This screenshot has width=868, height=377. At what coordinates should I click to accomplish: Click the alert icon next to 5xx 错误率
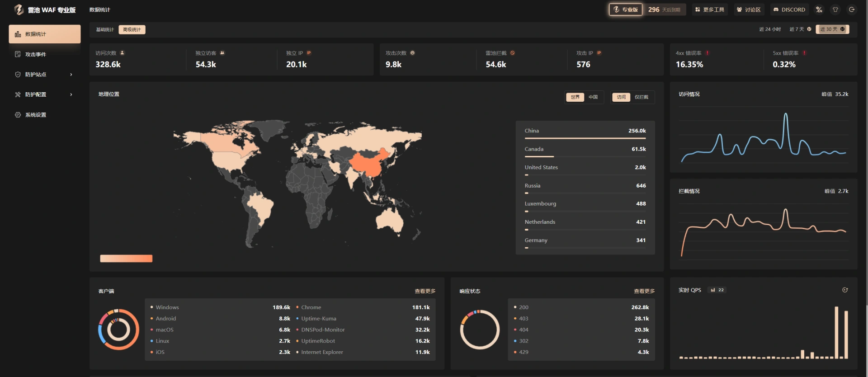tap(804, 53)
